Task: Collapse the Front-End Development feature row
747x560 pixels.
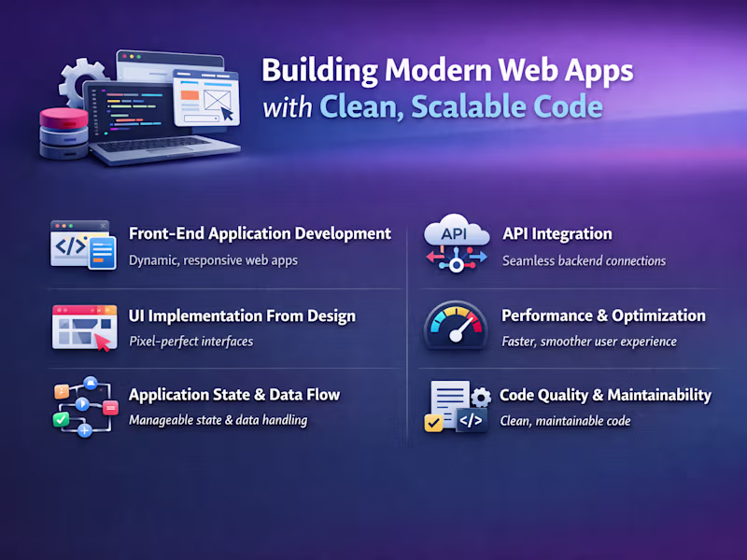Action: (224, 243)
